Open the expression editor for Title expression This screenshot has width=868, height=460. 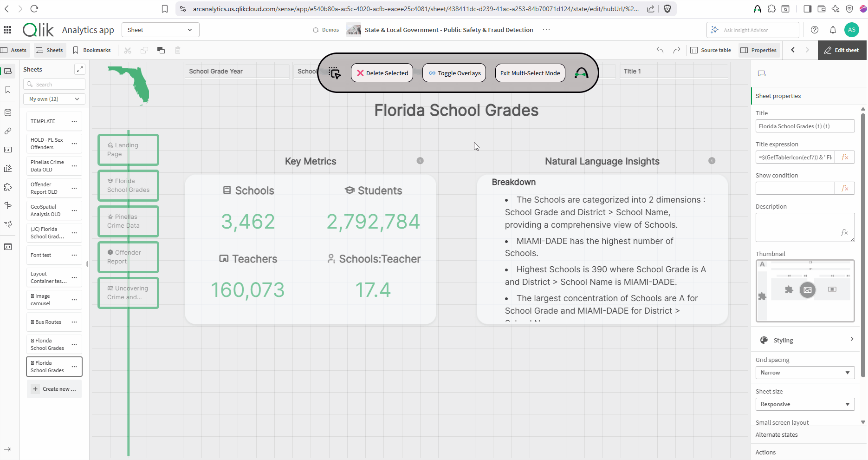(x=845, y=157)
